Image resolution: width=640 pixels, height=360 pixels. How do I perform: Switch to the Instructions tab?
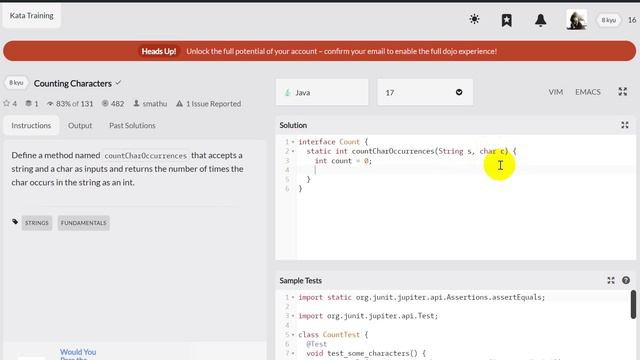pyautogui.click(x=31, y=125)
